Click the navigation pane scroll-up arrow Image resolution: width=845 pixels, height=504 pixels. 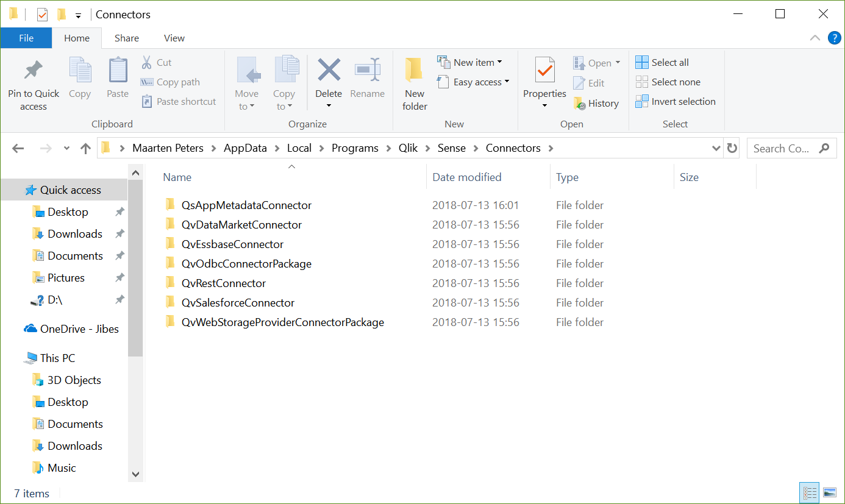coord(135,174)
